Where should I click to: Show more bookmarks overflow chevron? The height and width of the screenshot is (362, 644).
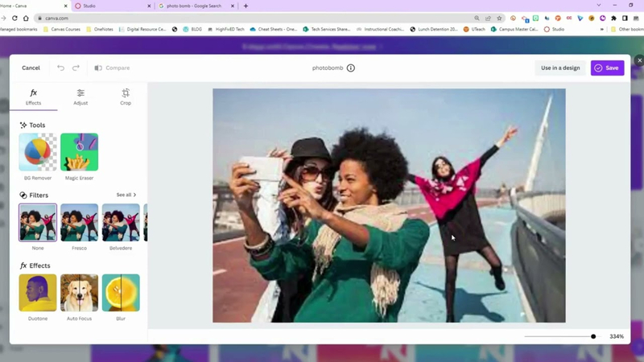point(601,30)
